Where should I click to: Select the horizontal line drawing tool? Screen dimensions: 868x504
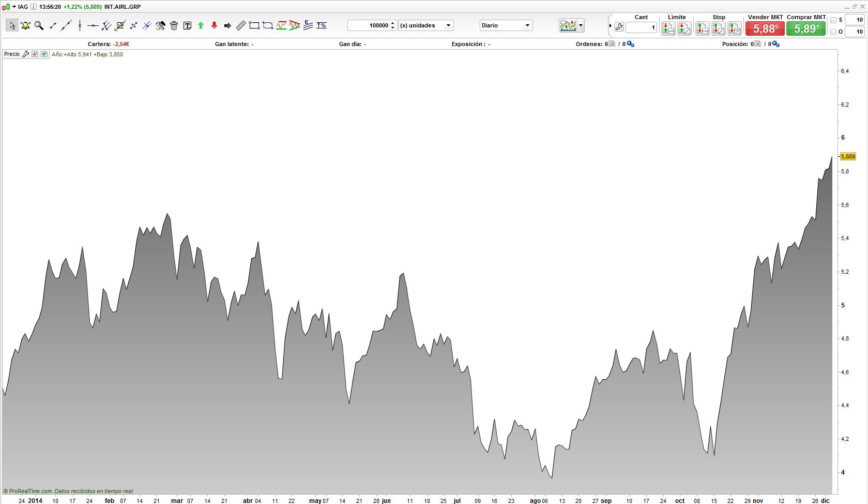click(x=93, y=25)
